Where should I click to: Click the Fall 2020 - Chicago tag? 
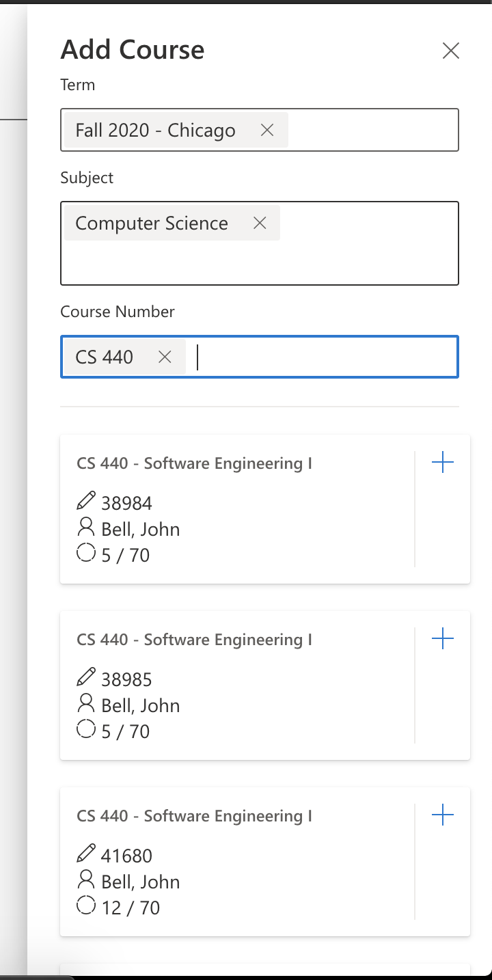155,130
